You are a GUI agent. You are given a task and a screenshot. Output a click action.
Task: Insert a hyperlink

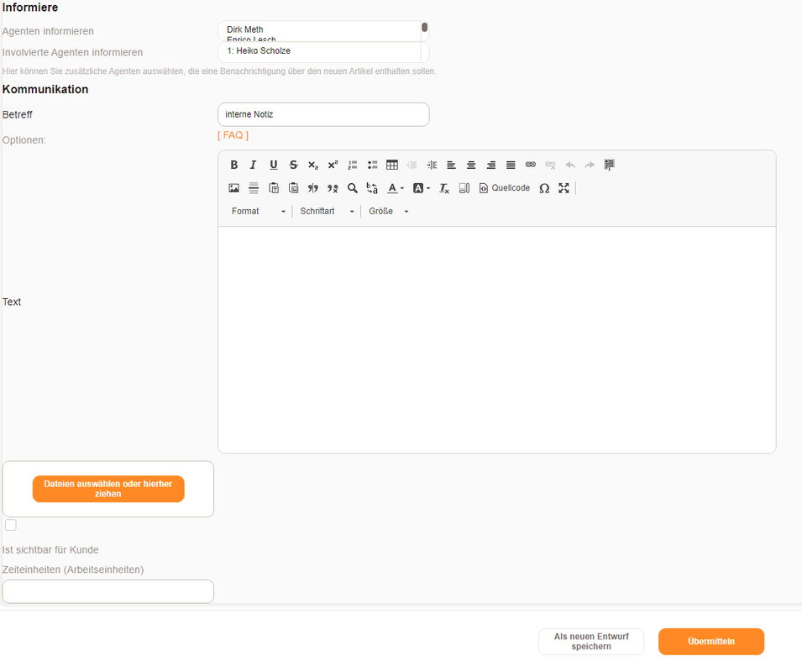click(531, 165)
